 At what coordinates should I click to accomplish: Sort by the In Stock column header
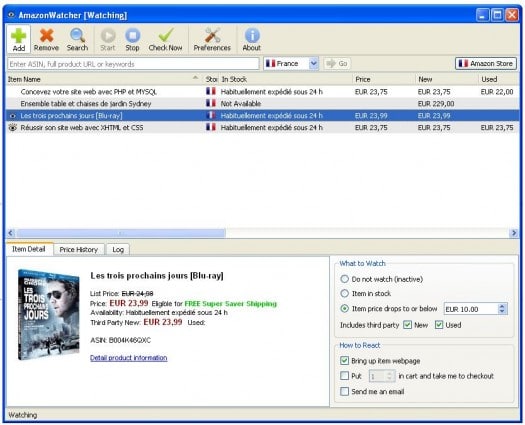pyautogui.click(x=286, y=79)
